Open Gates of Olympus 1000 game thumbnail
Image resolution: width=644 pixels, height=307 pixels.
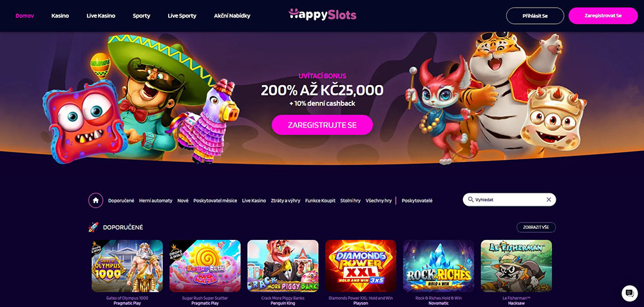tap(128, 266)
